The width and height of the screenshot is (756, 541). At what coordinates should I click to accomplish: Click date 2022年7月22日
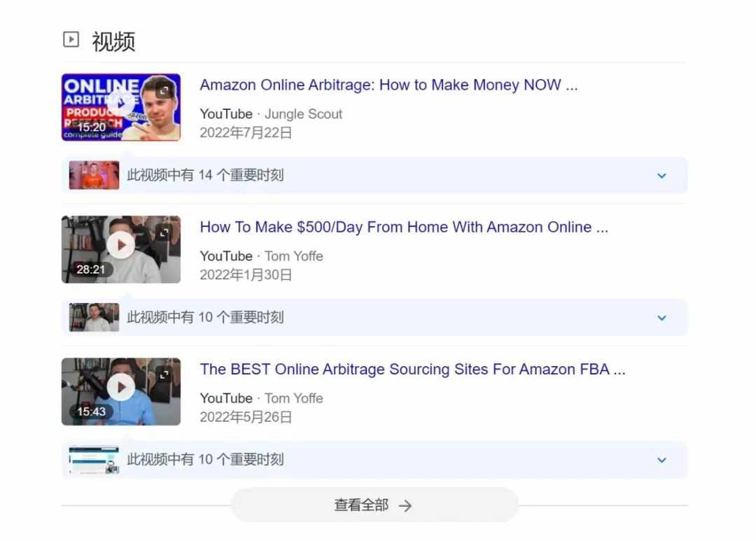pyautogui.click(x=246, y=132)
